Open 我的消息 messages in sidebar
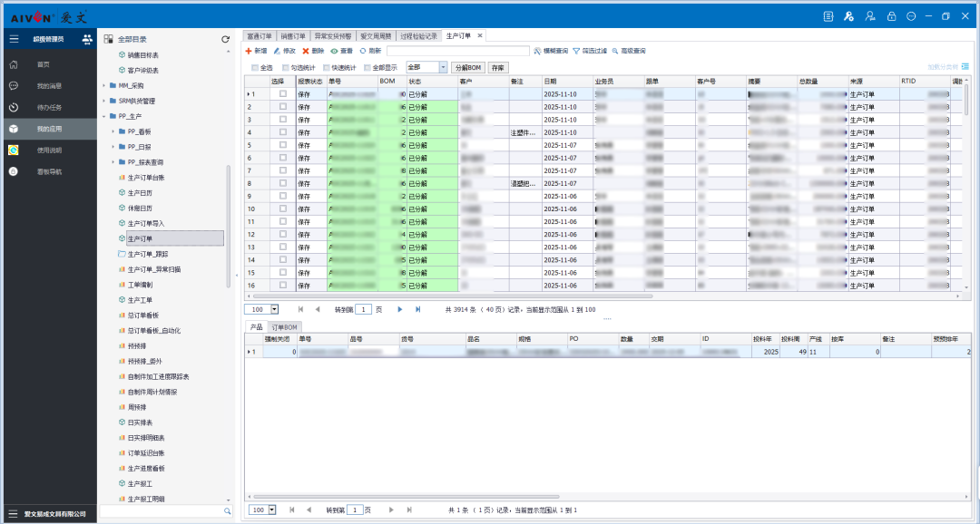The width and height of the screenshot is (980, 524). pyautogui.click(x=49, y=85)
